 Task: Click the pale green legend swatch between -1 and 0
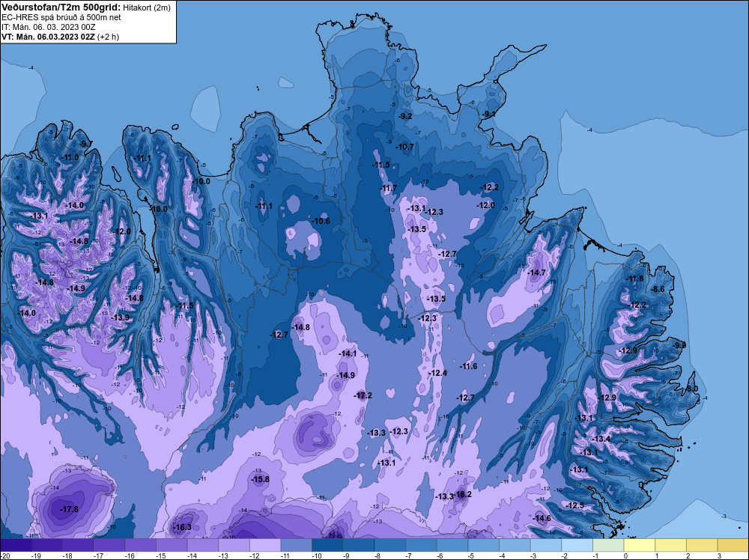pos(608,545)
